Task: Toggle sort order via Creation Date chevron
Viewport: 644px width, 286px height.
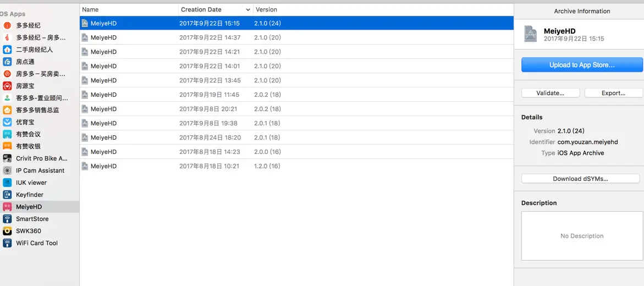Action: [248, 9]
